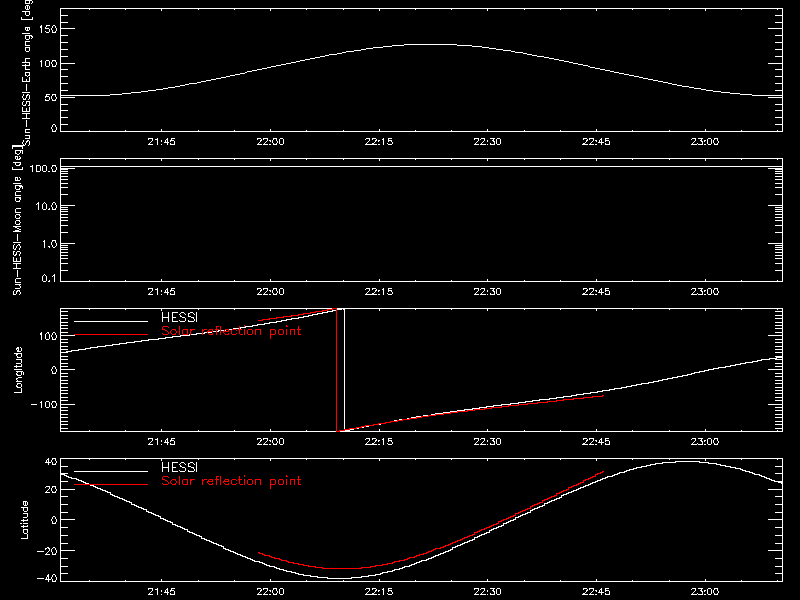Choose the 23:00 time label under Longitude plot

pos(705,442)
